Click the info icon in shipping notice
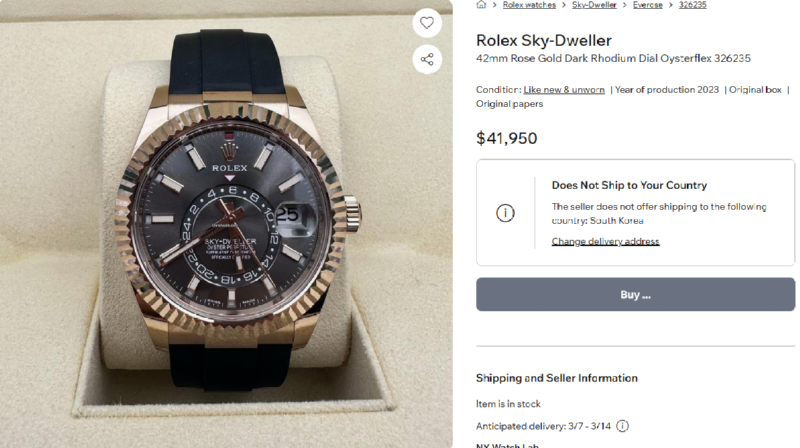 pos(505,213)
